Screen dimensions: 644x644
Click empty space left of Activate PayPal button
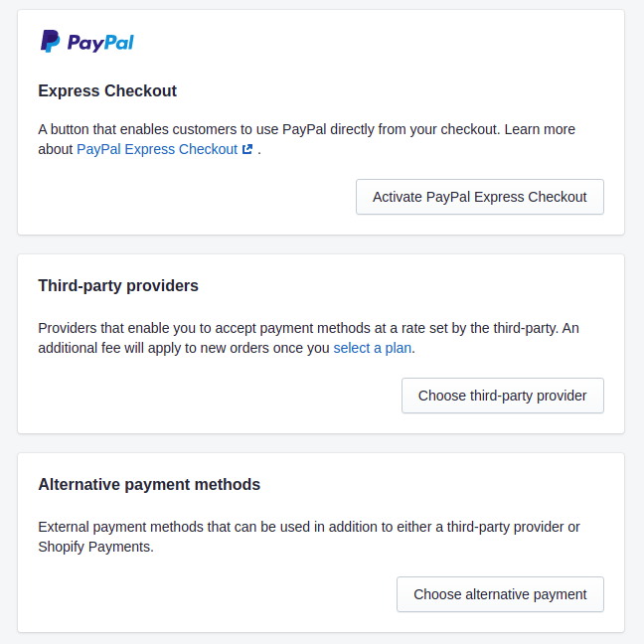pos(193,197)
